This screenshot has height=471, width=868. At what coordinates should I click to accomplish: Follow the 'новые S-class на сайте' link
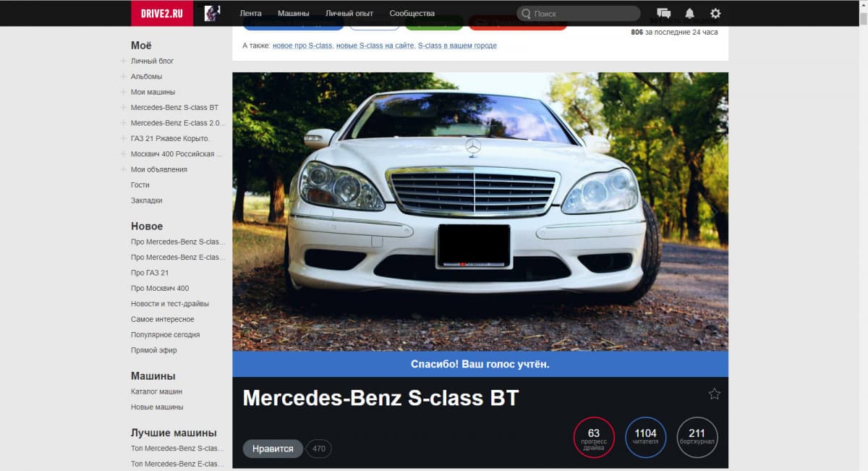click(x=375, y=46)
